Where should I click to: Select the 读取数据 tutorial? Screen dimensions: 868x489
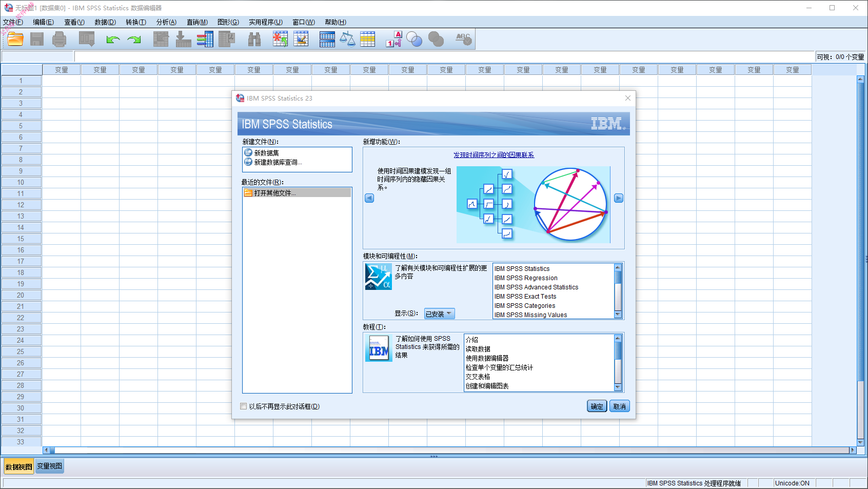[478, 349]
